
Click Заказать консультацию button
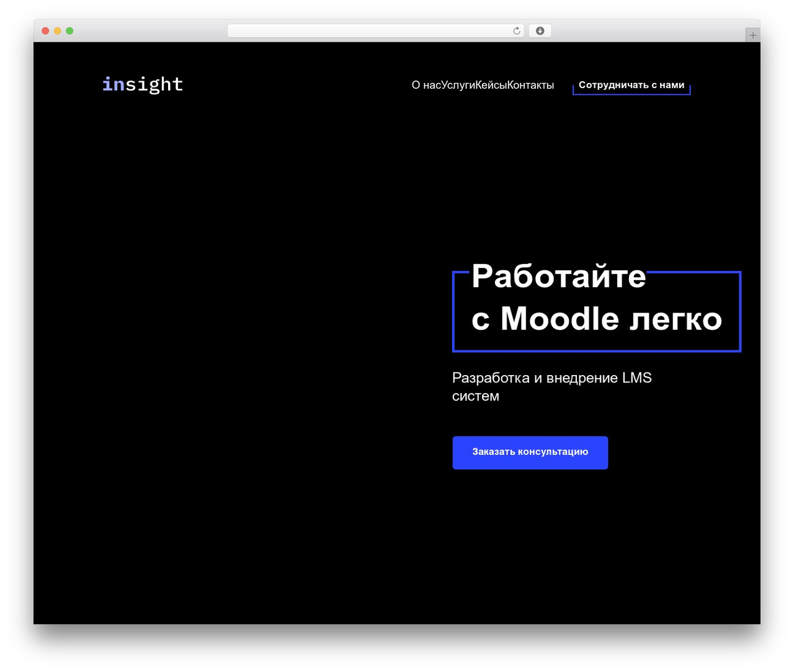click(530, 453)
